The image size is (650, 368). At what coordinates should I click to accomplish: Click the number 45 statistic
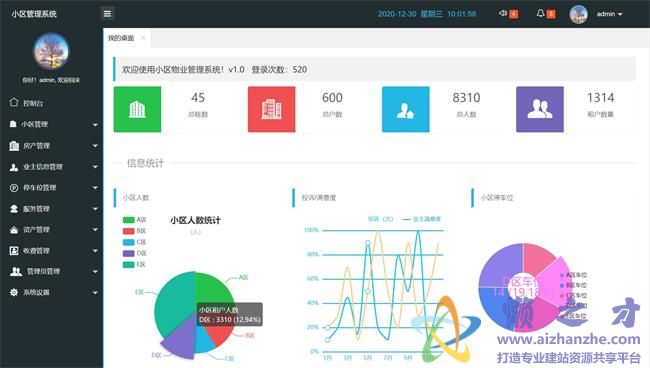198,98
